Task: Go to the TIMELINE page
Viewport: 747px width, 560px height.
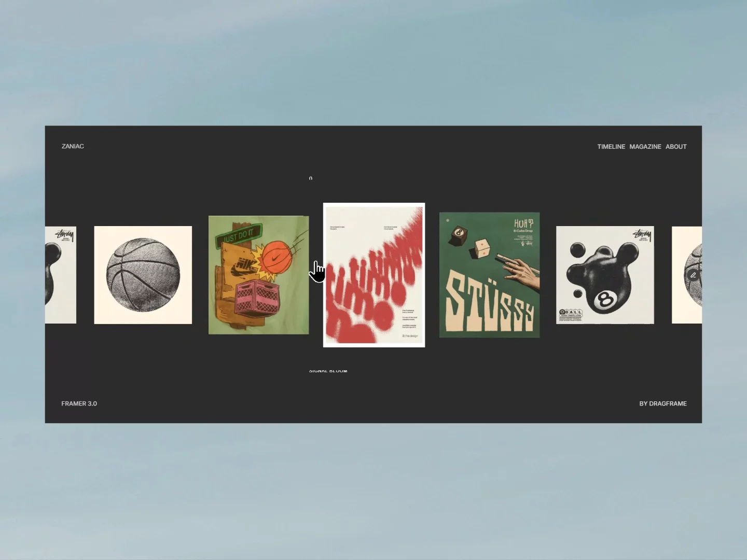Action: [611, 147]
